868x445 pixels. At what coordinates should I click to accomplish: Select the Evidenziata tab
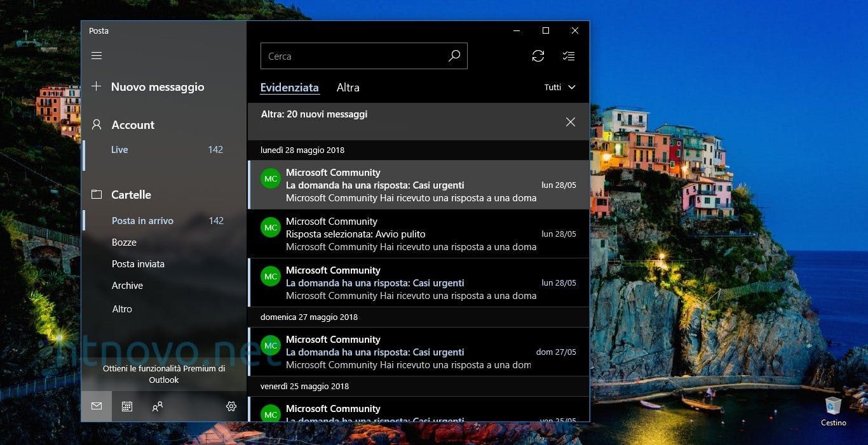(289, 87)
